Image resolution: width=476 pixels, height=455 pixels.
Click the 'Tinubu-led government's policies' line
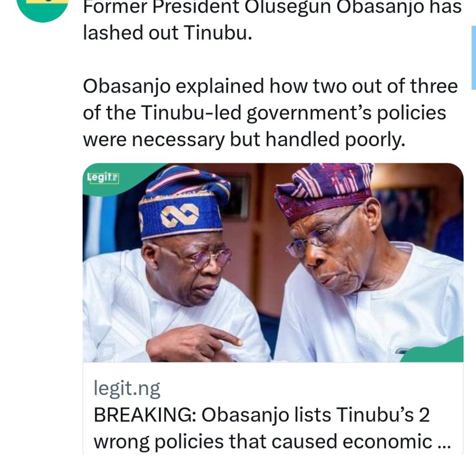(x=264, y=113)
